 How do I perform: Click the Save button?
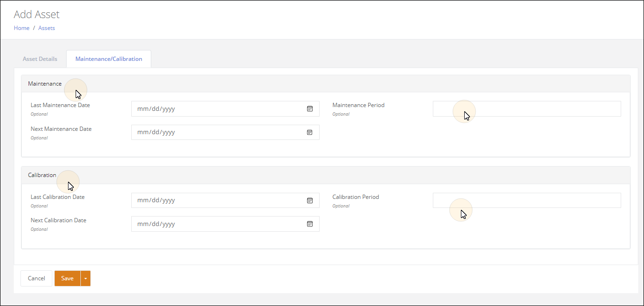68,278
